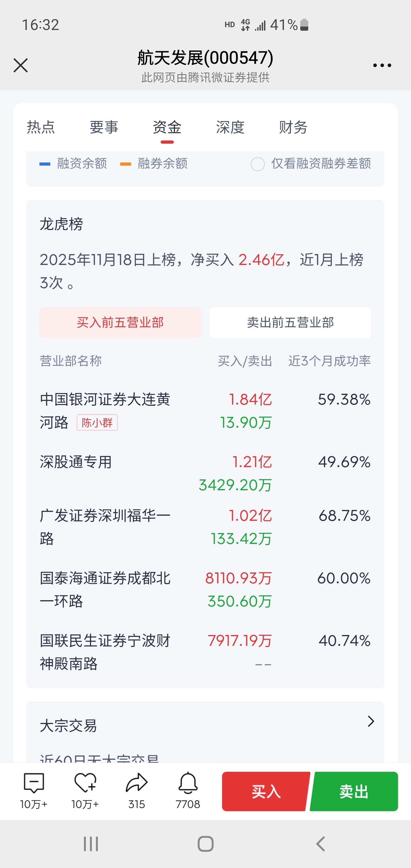Toggle 融资余额 legend series

[73, 164]
